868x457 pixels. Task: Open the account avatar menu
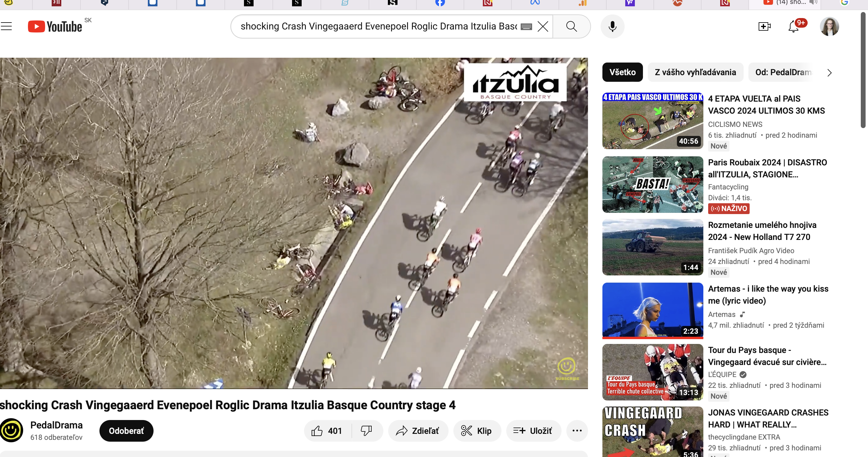coord(829,26)
